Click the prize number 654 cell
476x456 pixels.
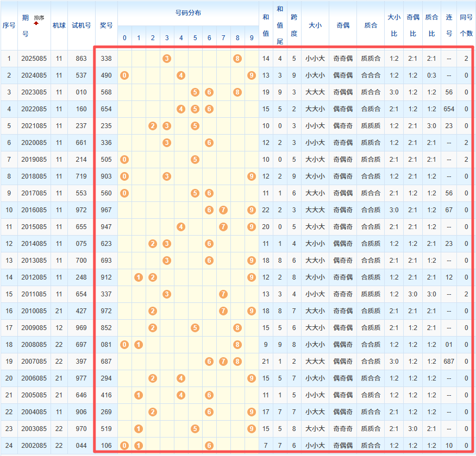click(107, 109)
